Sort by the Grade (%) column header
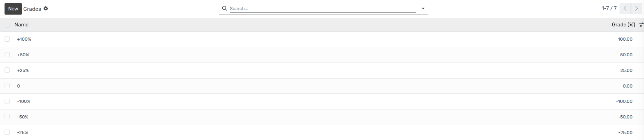 [x=623, y=25]
